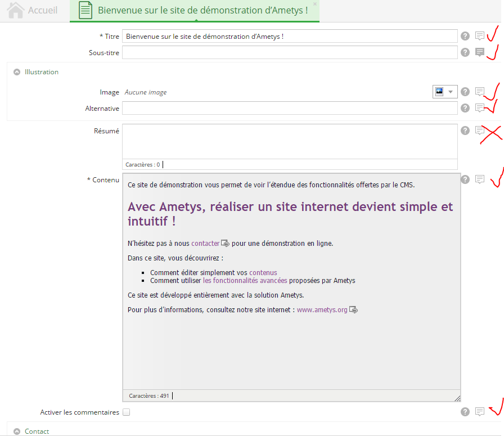The image size is (504, 436).
Task: Click the document icon on the Bienvenue tab
Action: [x=85, y=10]
